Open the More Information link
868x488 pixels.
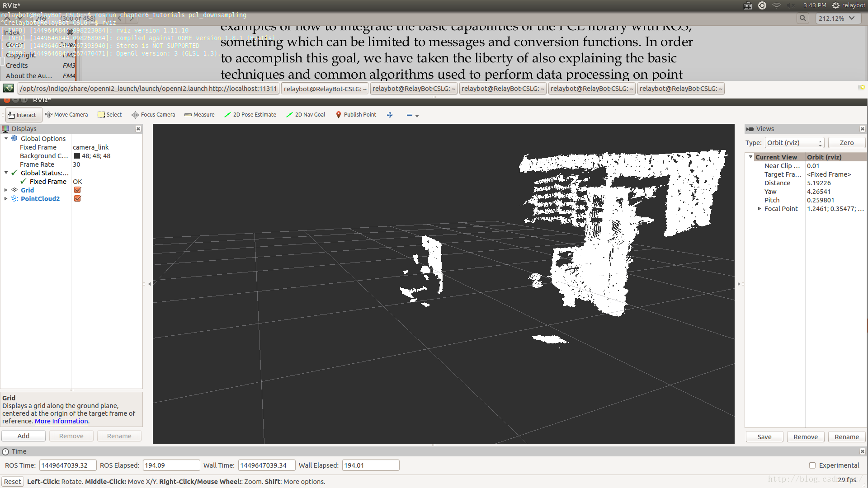click(61, 421)
